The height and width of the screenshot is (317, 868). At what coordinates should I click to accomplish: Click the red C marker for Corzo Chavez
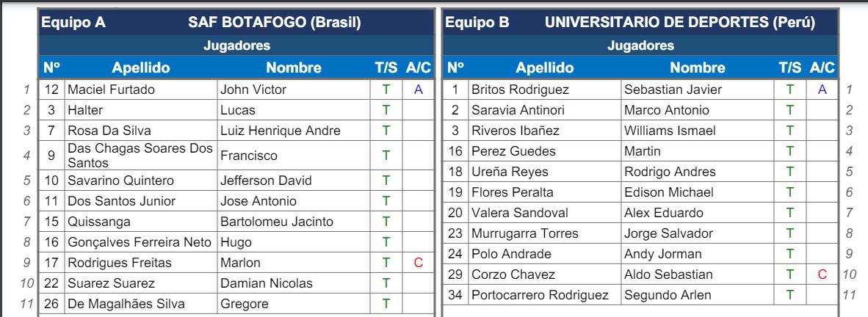822,274
